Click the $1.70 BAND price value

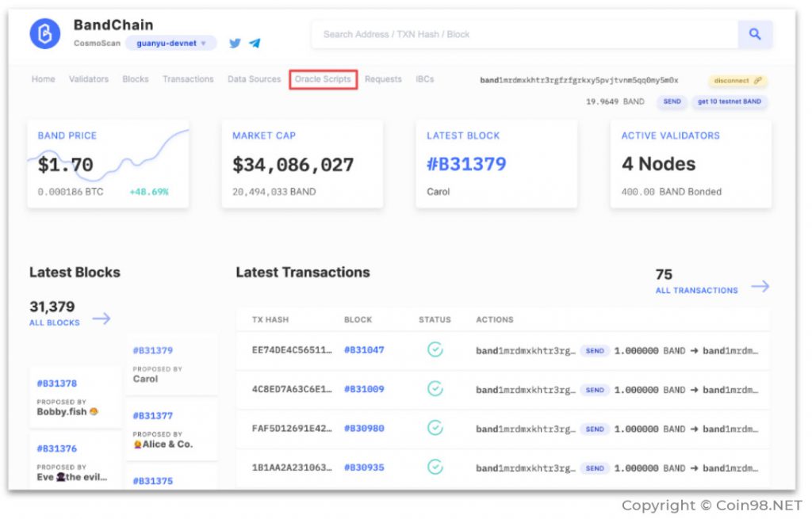pyautogui.click(x=65, y=165)
